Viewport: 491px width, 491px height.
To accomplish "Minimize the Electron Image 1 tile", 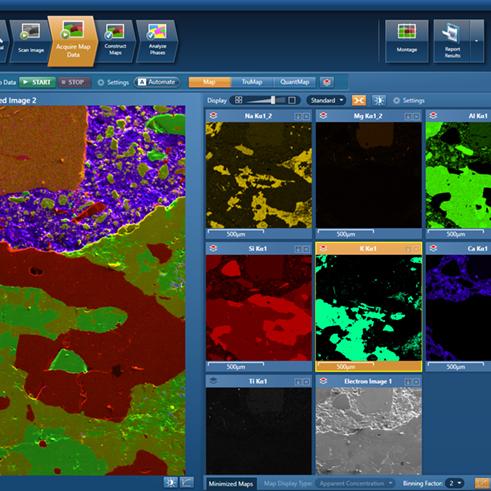I will point(408,382).
